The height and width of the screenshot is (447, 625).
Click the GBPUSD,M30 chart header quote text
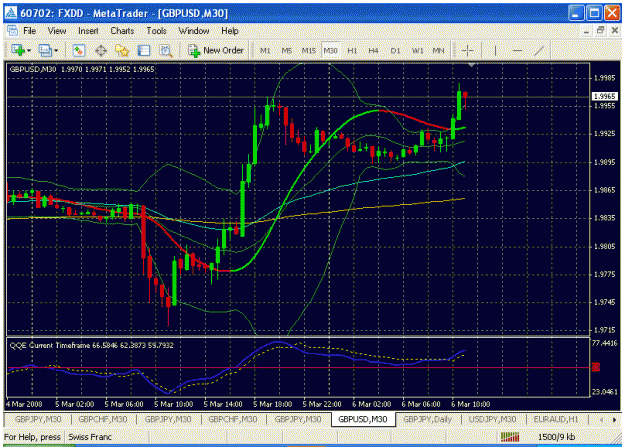point(82,69)
